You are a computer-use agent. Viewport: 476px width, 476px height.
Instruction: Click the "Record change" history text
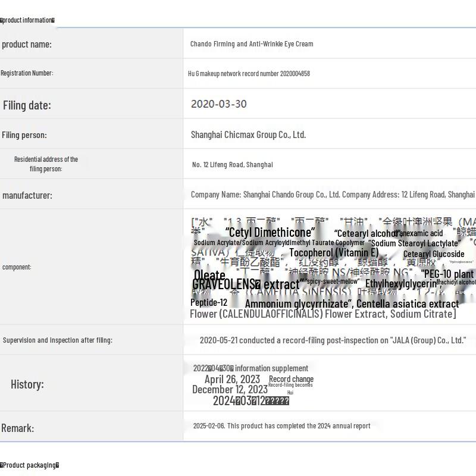tap(291, 379)
